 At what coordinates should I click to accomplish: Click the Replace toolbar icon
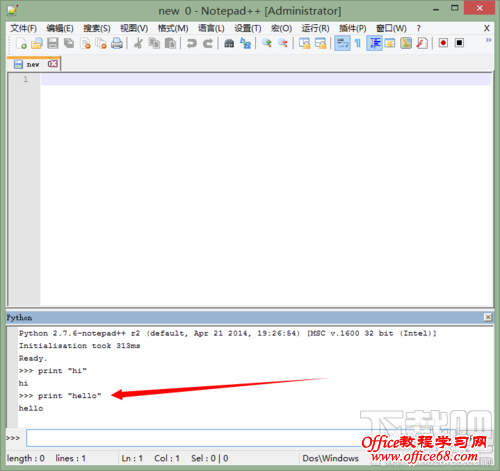(x=246, y=43)
